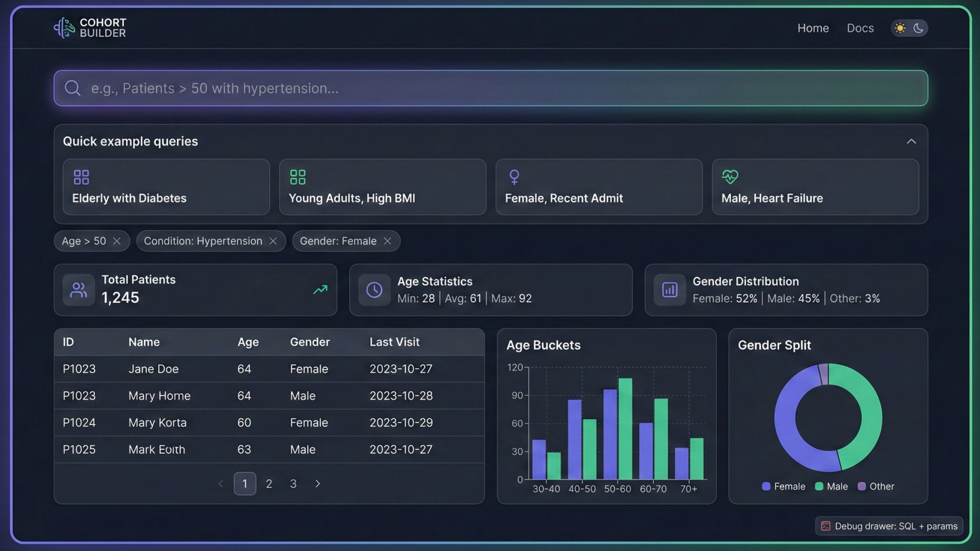Open the Docs nav link
This screenshot has width=980, height=551.
(860, 28)
